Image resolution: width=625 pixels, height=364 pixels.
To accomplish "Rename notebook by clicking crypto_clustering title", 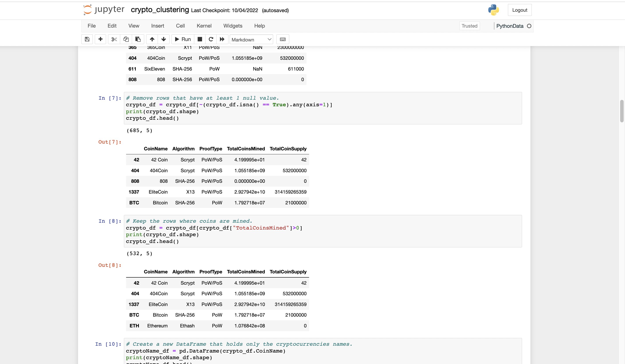I will 159,10.
